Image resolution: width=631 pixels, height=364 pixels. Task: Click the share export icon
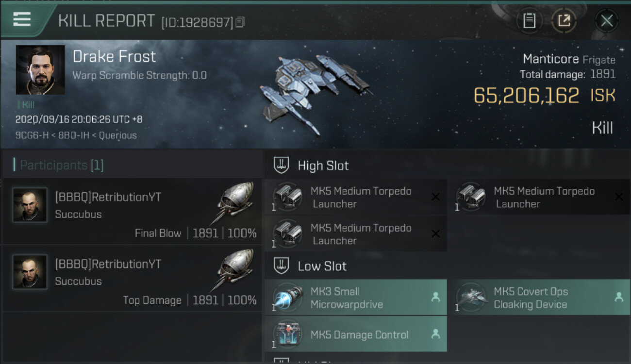564,21
